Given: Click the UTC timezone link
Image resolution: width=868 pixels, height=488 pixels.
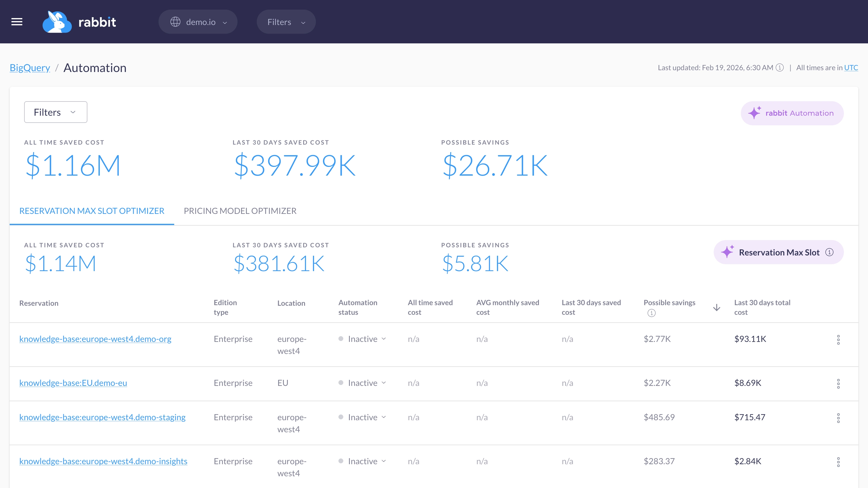Looking at the screenshot, I should pyautogui.click(x=851, y=68).
